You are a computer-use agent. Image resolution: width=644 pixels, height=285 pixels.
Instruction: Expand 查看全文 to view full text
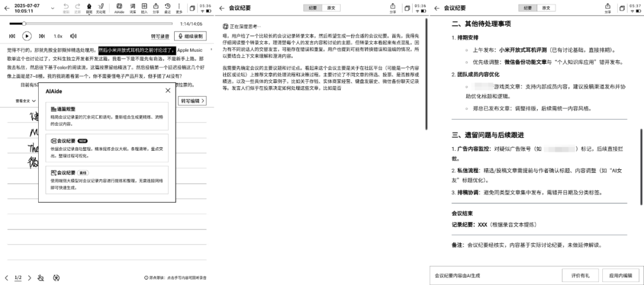(x=26, y=101)
